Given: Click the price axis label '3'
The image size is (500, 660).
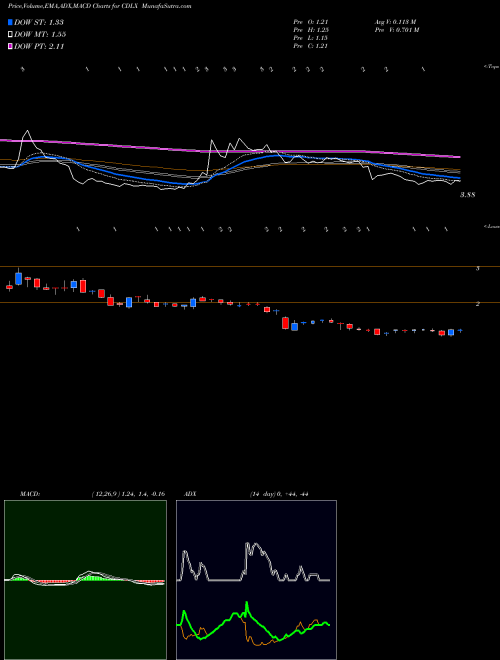Looking at the screenshot, I should [477, 268].
